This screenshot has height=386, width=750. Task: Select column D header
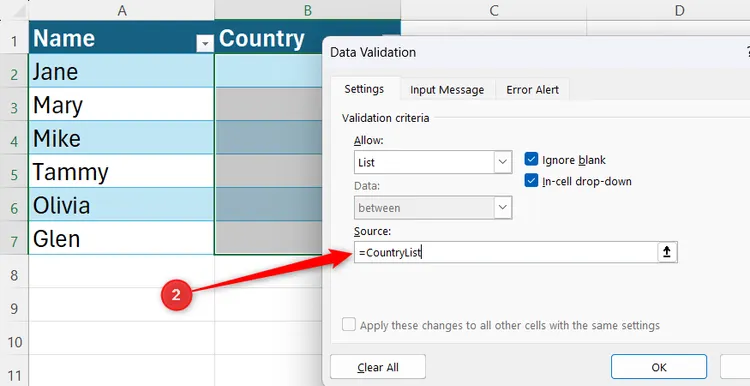679,10
